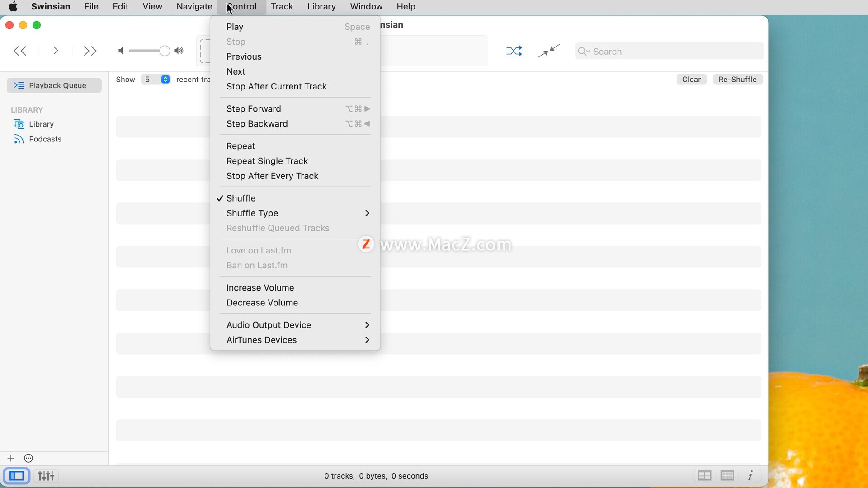Select Stop After Current Track
The image size is (868, 488).
295,86
